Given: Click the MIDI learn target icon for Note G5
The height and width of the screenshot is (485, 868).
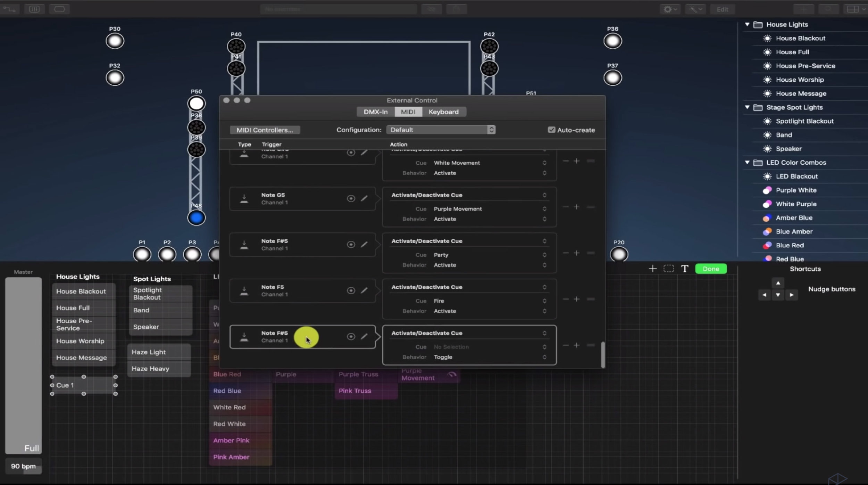Looking at the screenshot, I should pyautogui.click(x=351, y=198).
